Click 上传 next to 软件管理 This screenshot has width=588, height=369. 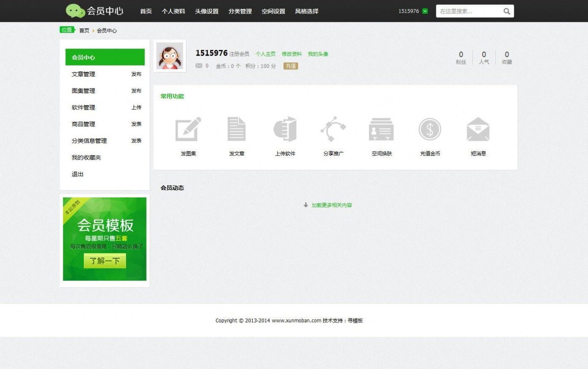(136, 107)
